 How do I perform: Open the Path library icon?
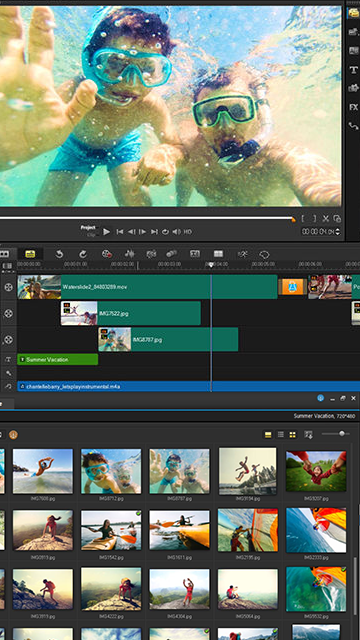tap(353, 126)
